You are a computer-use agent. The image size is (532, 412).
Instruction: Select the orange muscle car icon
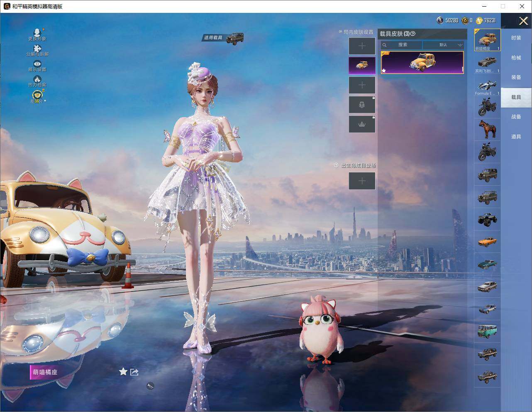pyautogui.click(x=488, y=241)
